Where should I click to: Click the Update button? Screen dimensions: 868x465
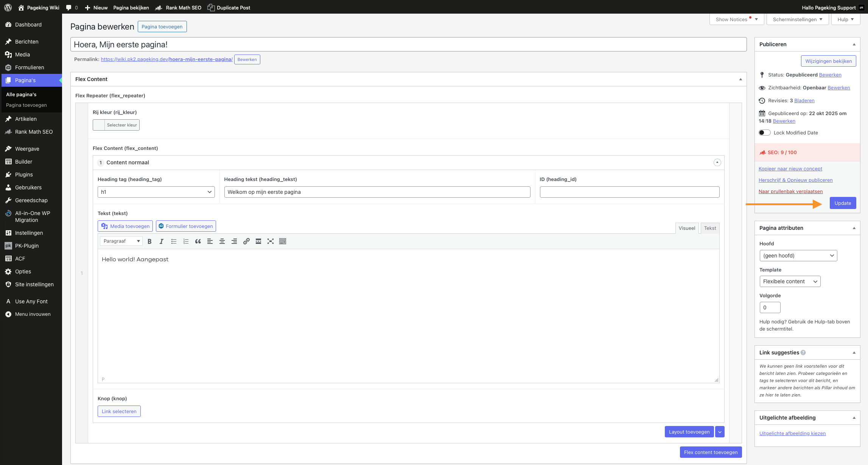click(843, 203)
